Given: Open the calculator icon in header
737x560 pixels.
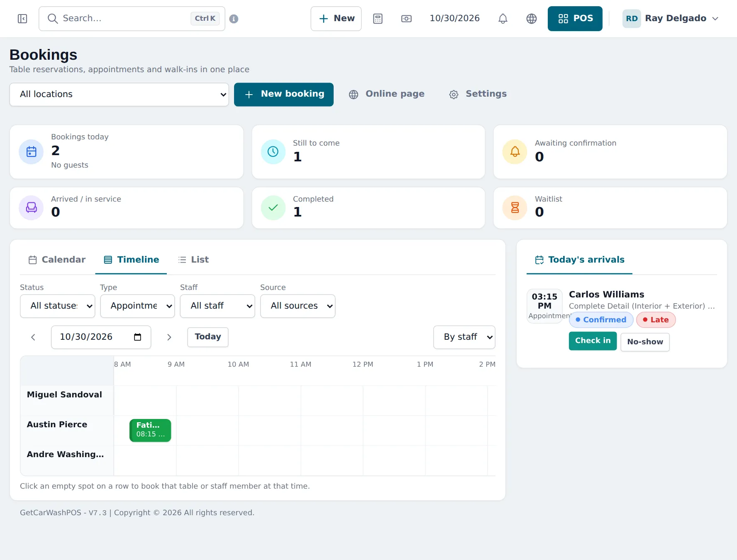Looking at the screenshot, I should [378, 19].
